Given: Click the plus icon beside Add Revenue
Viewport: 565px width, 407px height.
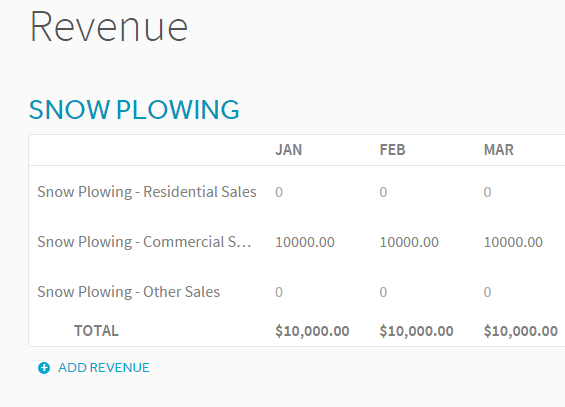Looking at the screenshot, I should [x=44, y=368].
